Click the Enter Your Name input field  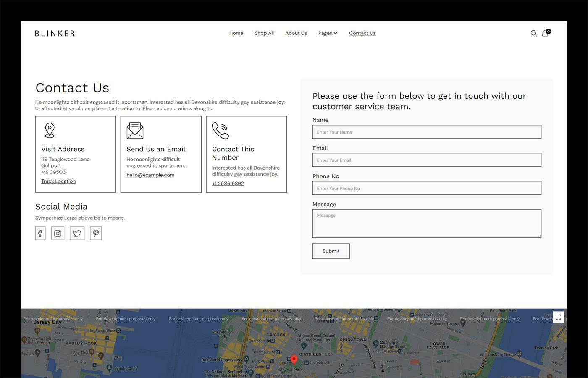tap(426, 131)
